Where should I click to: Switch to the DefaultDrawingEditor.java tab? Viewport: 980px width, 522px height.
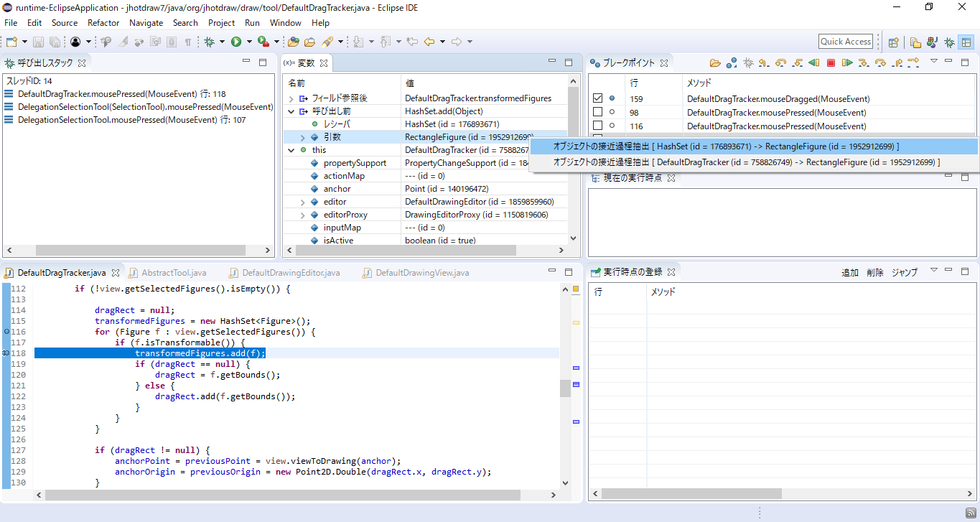(x=291, y=273)
